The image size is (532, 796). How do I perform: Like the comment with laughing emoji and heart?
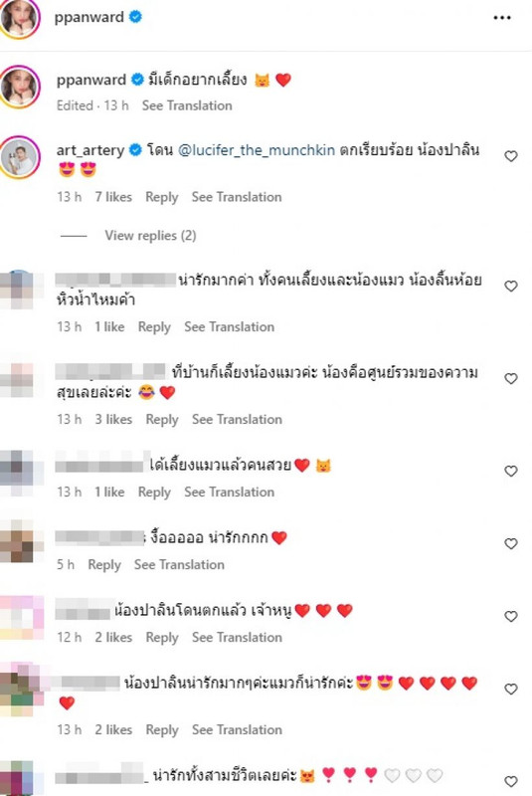(x=511, y=379)
